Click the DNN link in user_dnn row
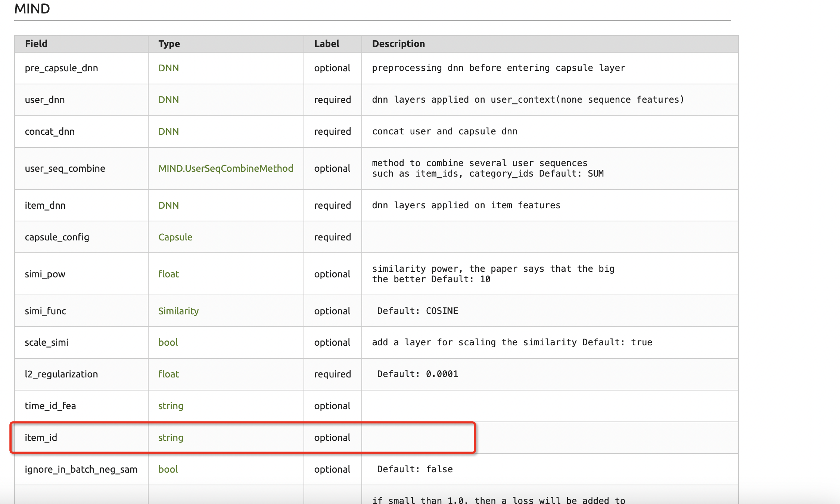The width and height of the screenshot is (840, 504). click(x=168, y=100)
